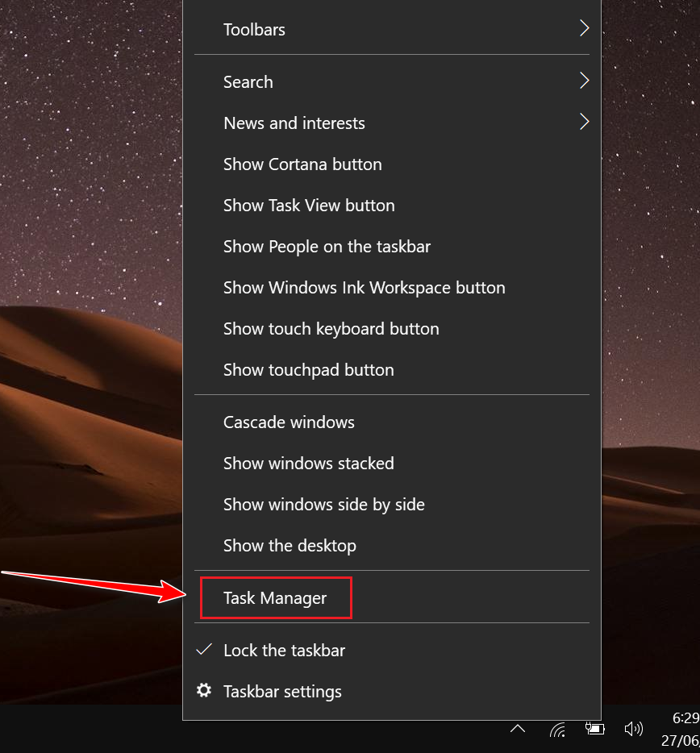Expand the Search submenu arrow
This screenshot has width=700, height=753.
coord(584,81)
